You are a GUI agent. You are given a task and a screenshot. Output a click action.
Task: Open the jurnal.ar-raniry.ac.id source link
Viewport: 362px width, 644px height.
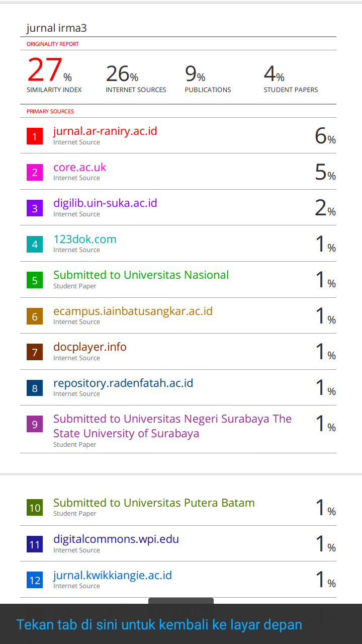click(105, 131)
